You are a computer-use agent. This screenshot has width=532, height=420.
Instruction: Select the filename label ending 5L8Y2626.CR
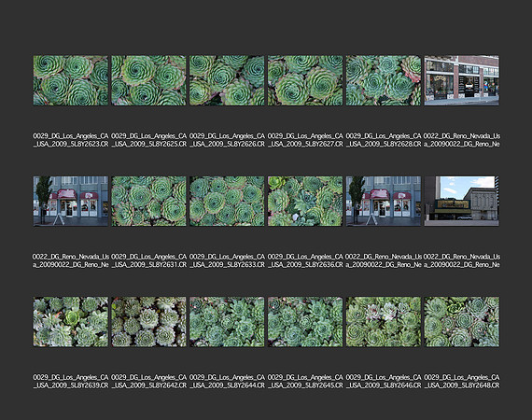point(227,140)
